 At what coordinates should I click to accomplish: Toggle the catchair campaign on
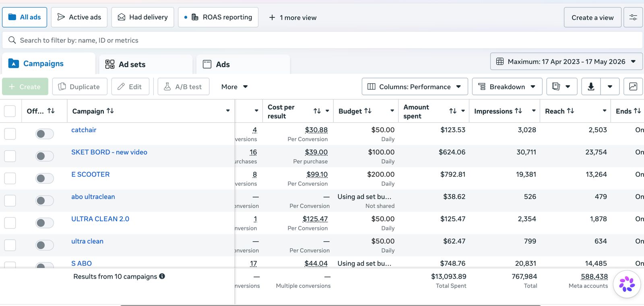[44, 134]
